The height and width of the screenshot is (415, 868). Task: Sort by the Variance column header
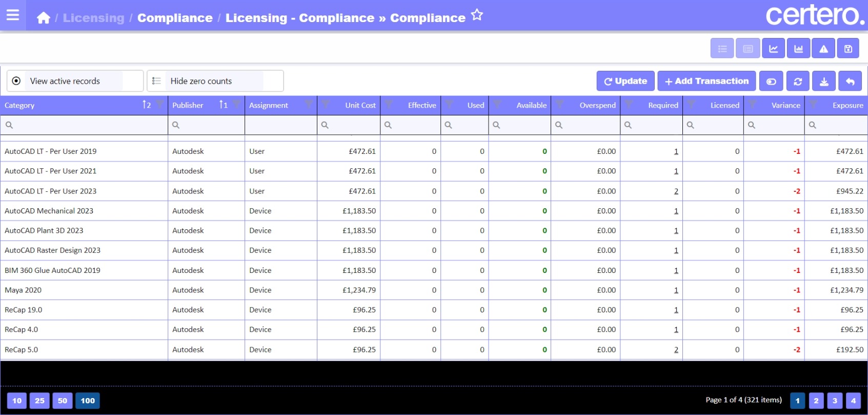pyautogui.click(x=785, y=105)
